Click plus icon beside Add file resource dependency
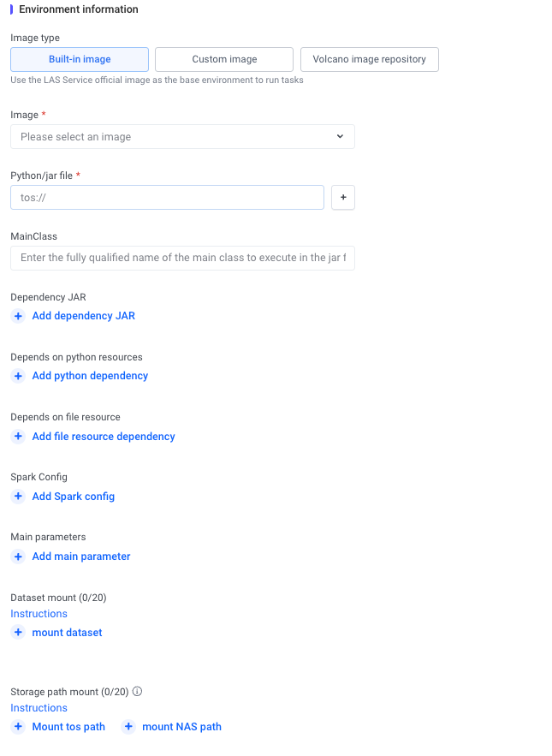552x756 pixels. click(x=18, y=437)
